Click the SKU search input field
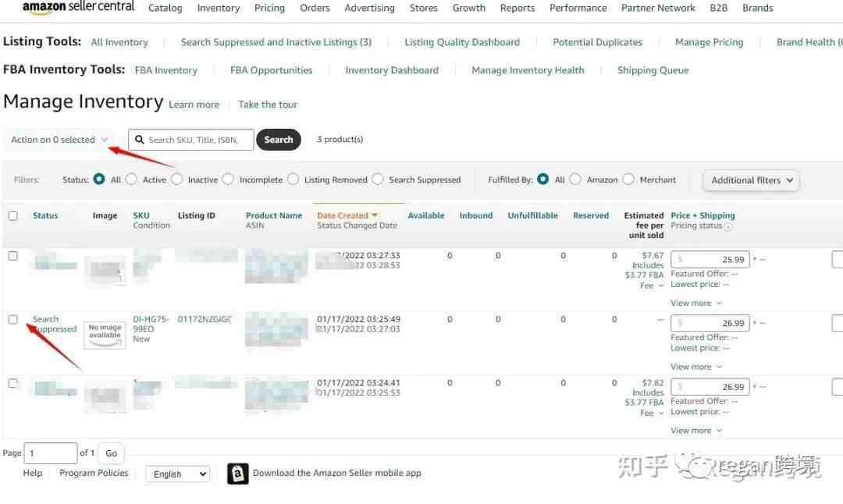 [191, 140]
